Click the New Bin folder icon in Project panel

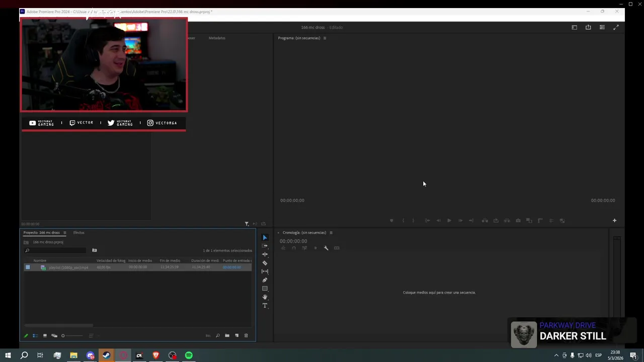tap(227, 335)
